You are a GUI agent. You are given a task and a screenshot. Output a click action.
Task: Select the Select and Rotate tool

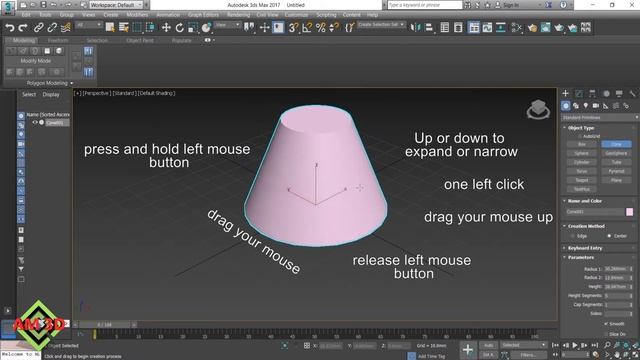click(x=180, y=27)
